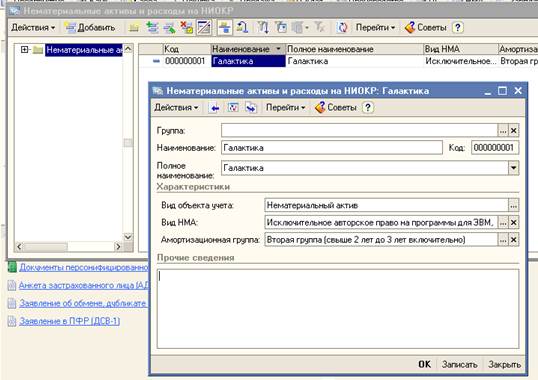Open Действия menu in the Галактика dialog
The height and width of the screenshot is (380, 538).
point(176,108)
